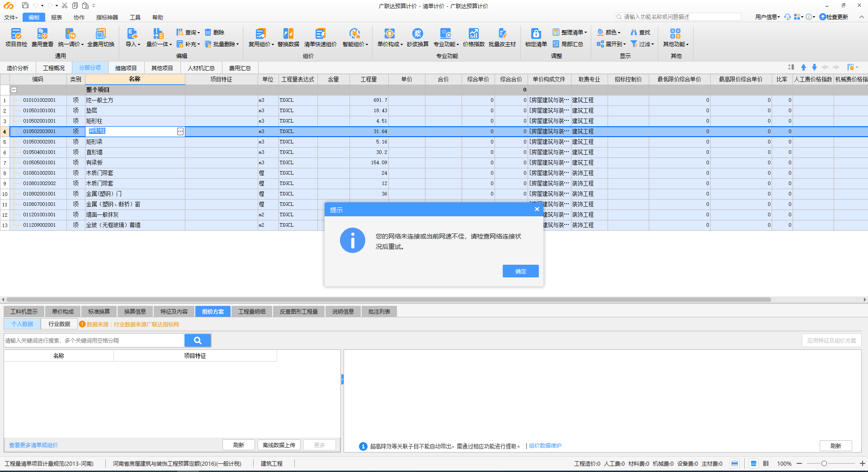Select the 木质门带套 row coded 010801002002
This screenshot has height=472, width=868.
click(x=434, y=183)
